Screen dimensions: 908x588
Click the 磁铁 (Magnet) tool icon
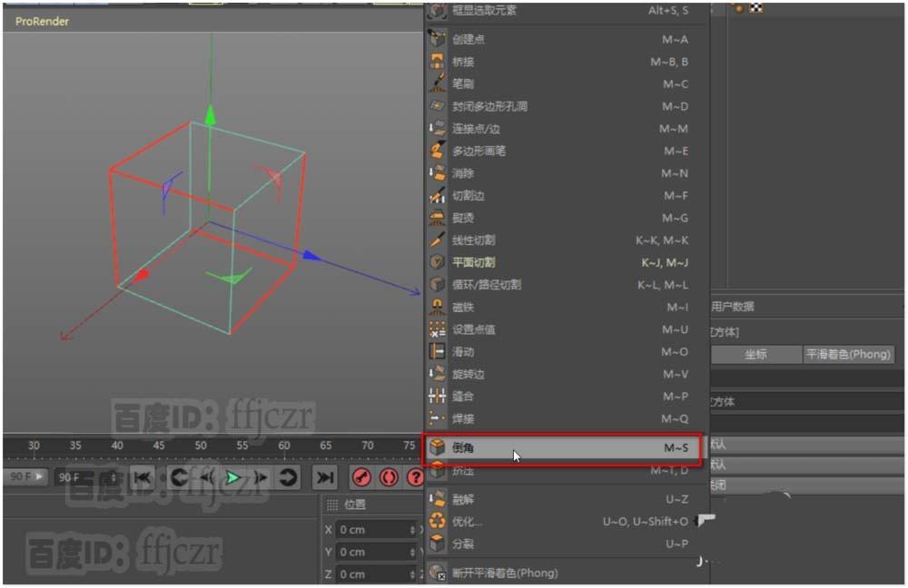tap(435, 307)
